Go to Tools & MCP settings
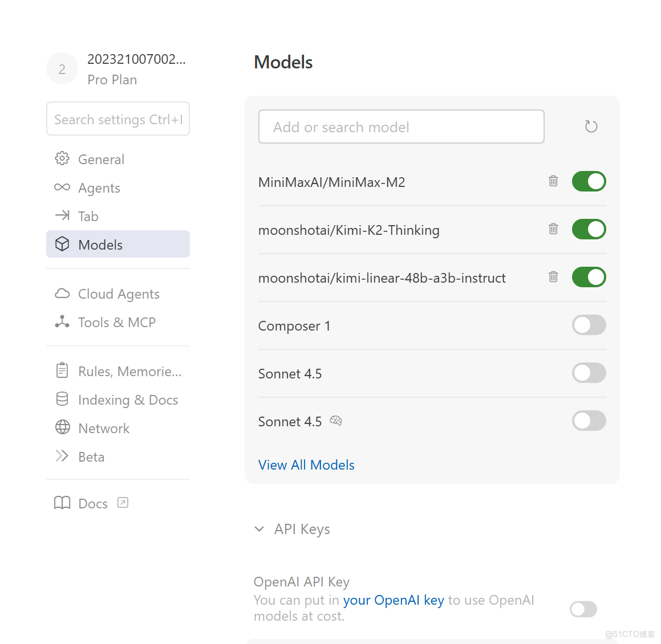 pos(116,322)
